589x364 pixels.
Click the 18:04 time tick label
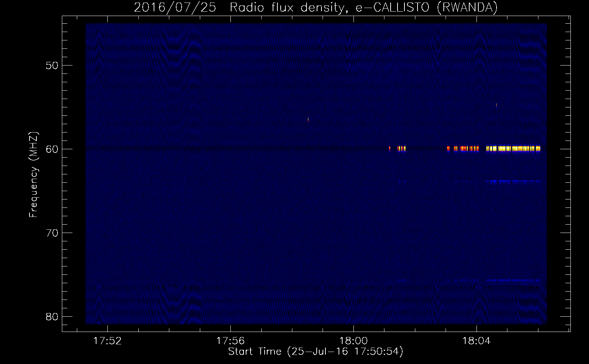tap(477, 341)
